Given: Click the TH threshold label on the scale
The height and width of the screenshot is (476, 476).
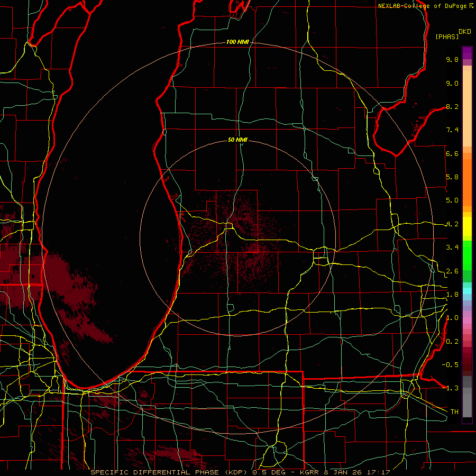Looking at the screenshot, I should point(454,412).
